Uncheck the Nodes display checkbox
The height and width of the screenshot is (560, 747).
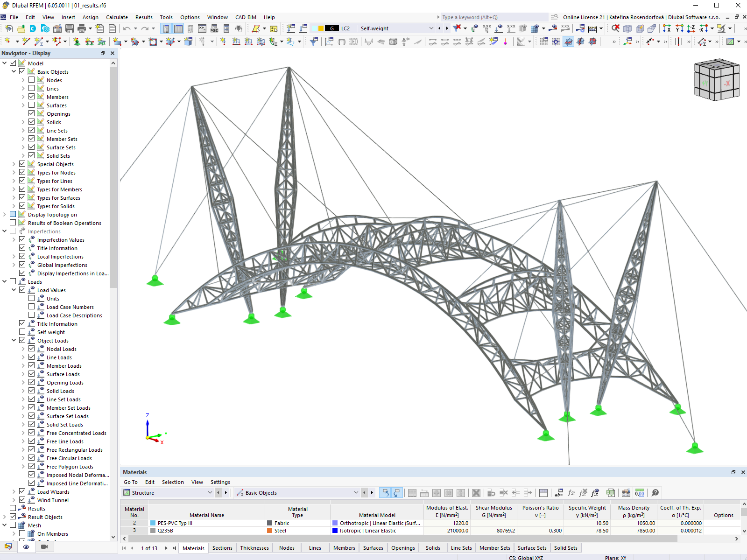point(31,80)
